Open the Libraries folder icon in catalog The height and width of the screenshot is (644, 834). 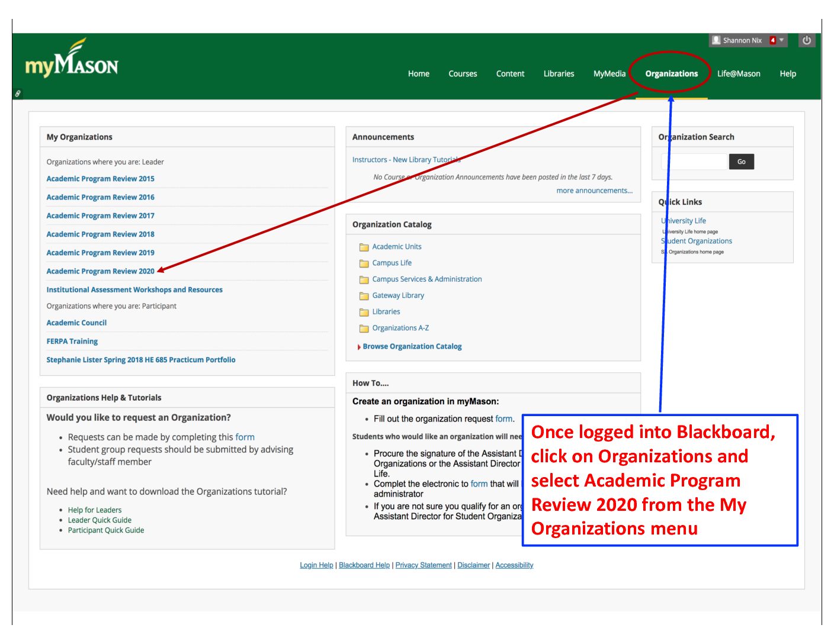364,313
